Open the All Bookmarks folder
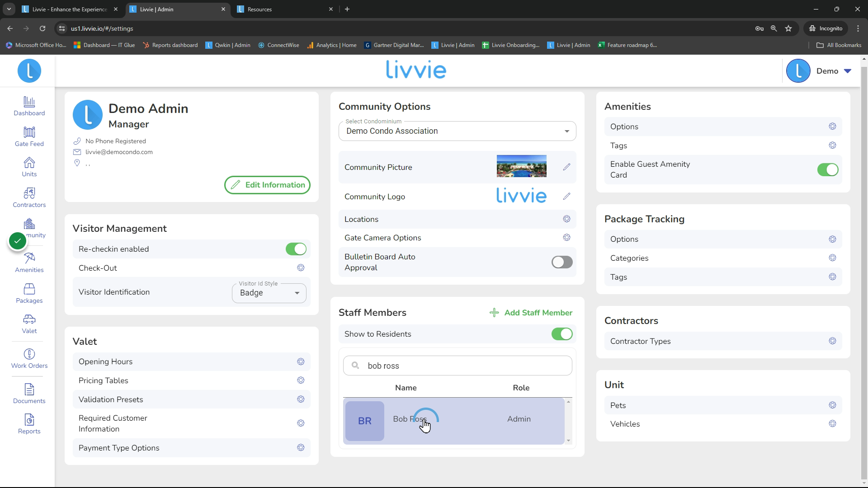Image resolution: width=868 pixels, height=488 pixels. coord(839,45)
